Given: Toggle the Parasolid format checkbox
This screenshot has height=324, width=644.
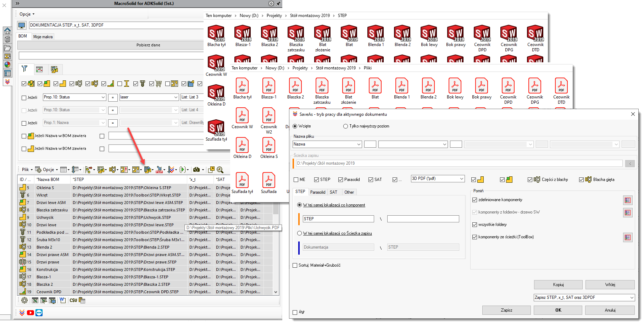Looking at the screenshot, I should tap(340, 180).
